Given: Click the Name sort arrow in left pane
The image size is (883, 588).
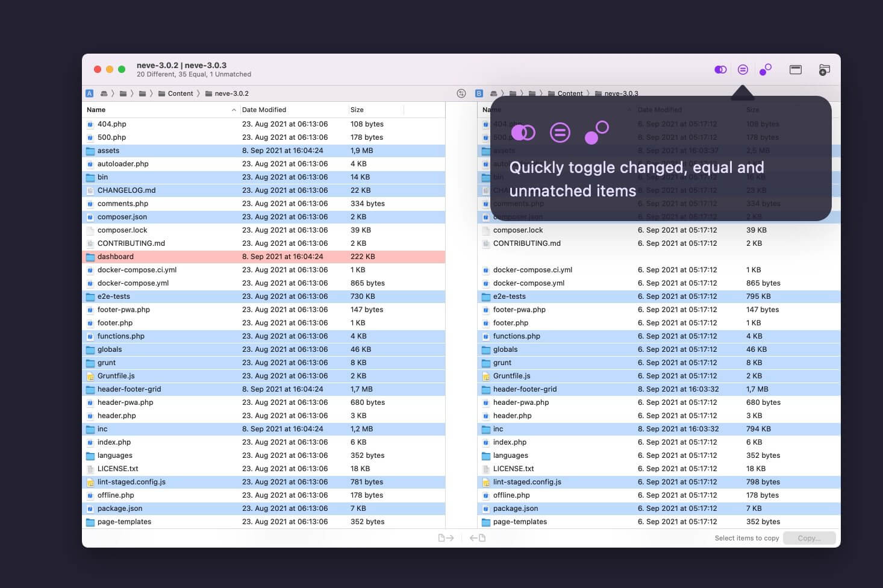Looking at the screenshot, I should [234, 110].
